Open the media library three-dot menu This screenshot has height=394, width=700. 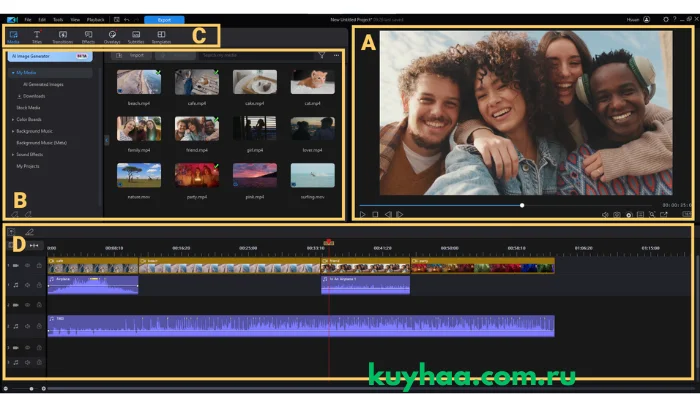coord(336,55)
